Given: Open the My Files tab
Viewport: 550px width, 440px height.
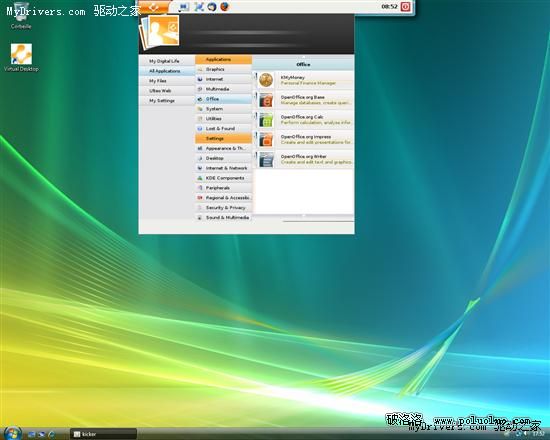Looking at the screenshot, I should click(x=167, y=81).
